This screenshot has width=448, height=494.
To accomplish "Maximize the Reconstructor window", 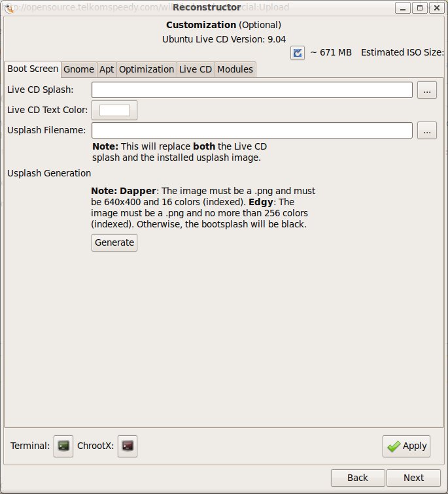I will 419,8.
